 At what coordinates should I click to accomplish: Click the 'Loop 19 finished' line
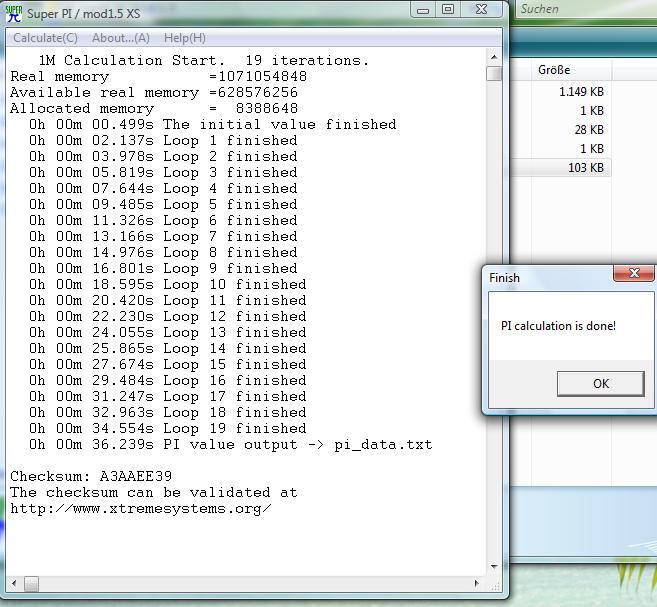pos(168,429)
